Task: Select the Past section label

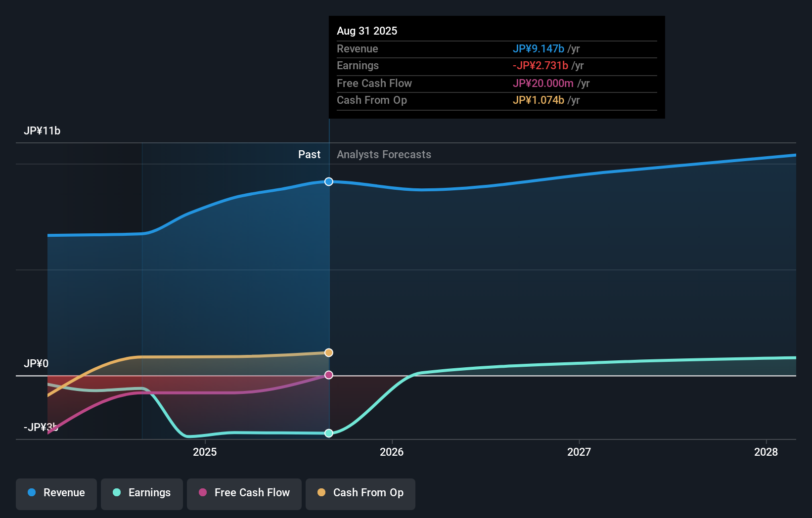Action: point(309,154)
